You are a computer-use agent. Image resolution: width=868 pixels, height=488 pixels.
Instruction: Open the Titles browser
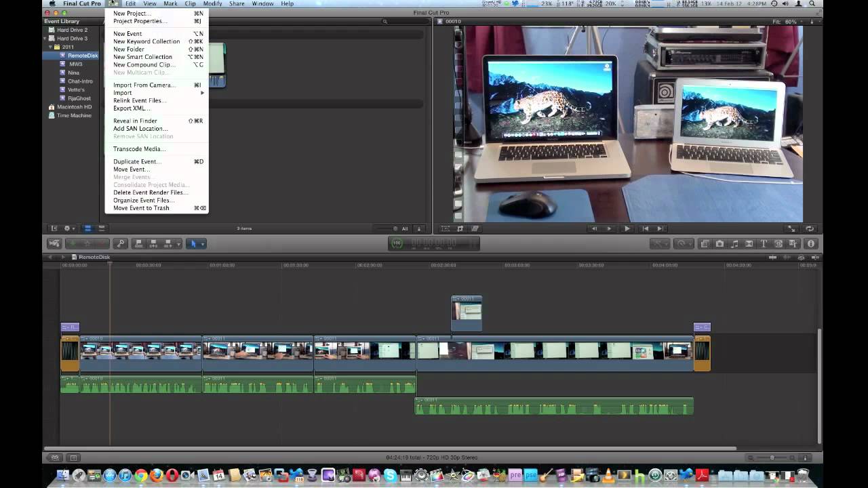pyautogui.click(x=764, y=244)
